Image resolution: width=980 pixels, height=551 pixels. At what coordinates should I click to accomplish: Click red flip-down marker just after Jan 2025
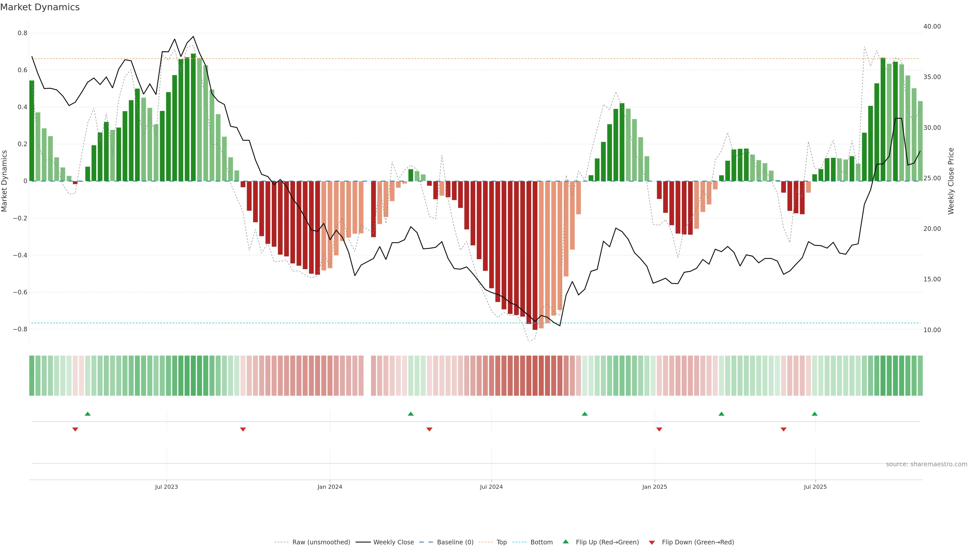(x=659, y=429)
